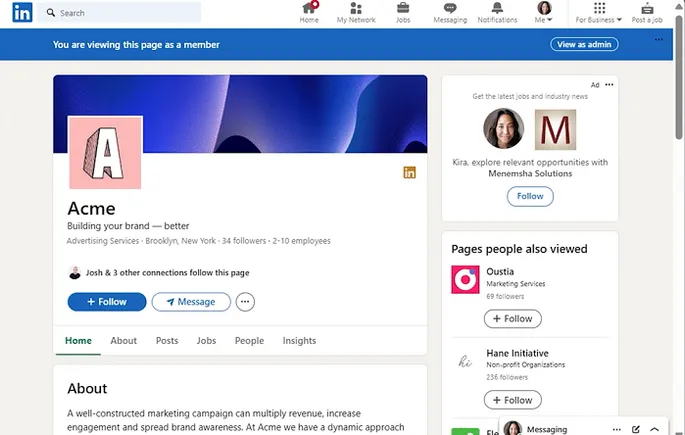Click the Acme logo thumbnail
Viewport: 685px width, 435px height.
pyautogui.click(x=105, y=152)
